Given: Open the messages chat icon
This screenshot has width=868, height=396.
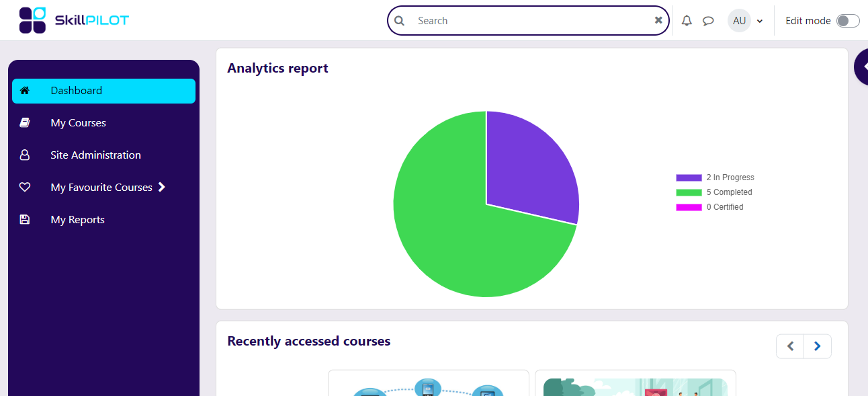Looking at the screenshot, I should coord(708,20).
